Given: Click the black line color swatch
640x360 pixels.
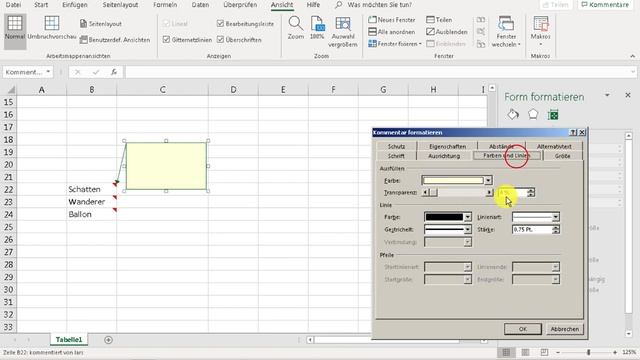Looking at the screenshot, I should tap(444, 217).
